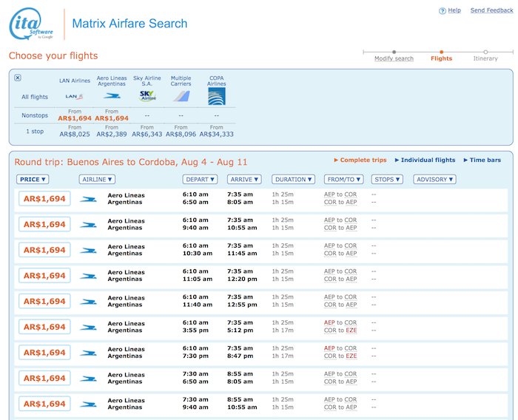Choose AR$1,694 trip returning 9:40 am, departing 6:10
The height and width of the screenshot is (420, 518).
coord(44,225)
